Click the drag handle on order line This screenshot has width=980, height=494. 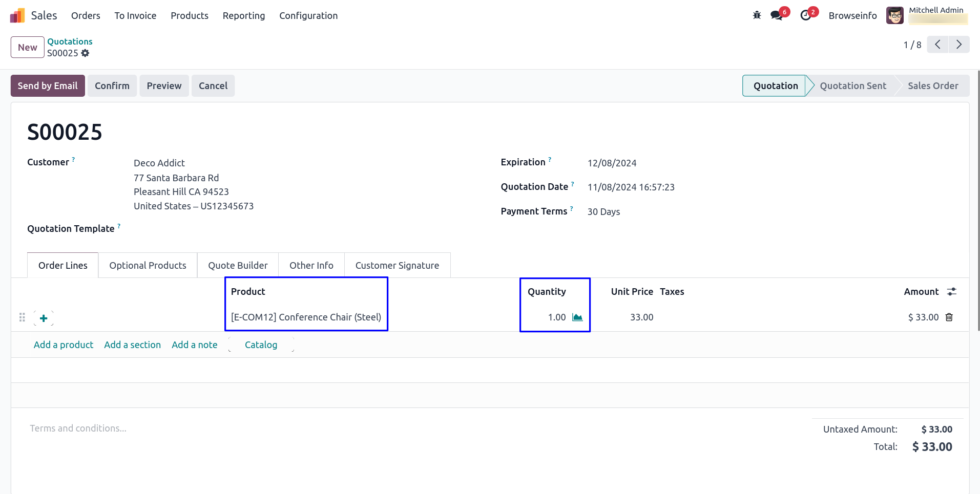pos(22,317)
